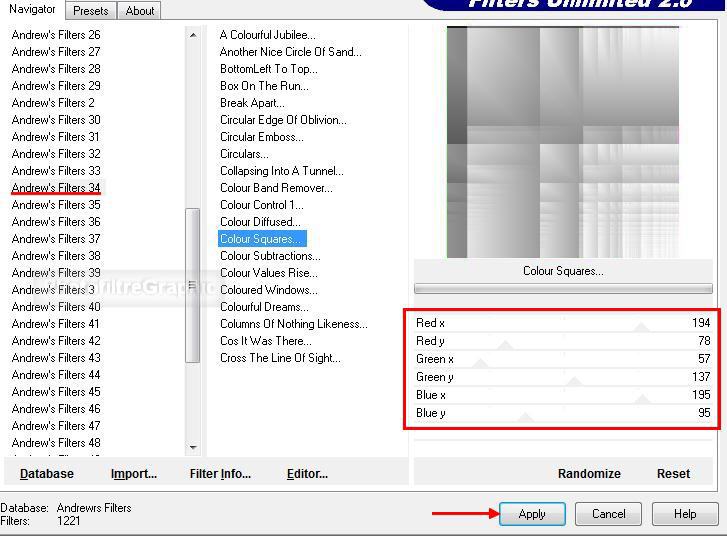This screenshot has width=727, height=536.
Task: Select the Navigator tab
Action: pyautogui.click(x=32, y=10)
